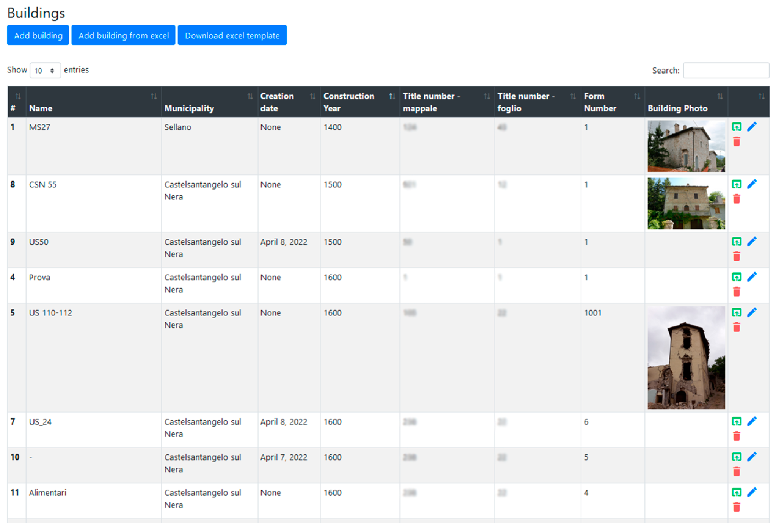The width and height of the screenshot is (776, 532).
Task: Delete the US50 building with trash icon
Action: [x=736, y=256]
